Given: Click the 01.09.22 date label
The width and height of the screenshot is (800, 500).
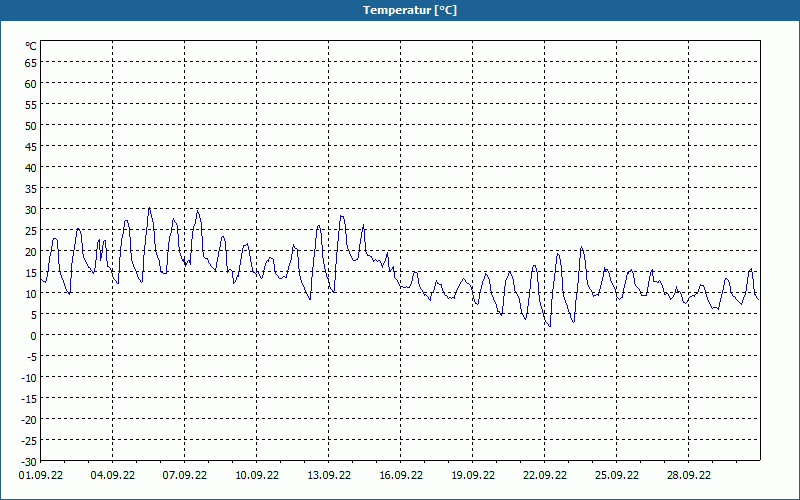Looking at the screenshot, I should click(x=41, y=475).
